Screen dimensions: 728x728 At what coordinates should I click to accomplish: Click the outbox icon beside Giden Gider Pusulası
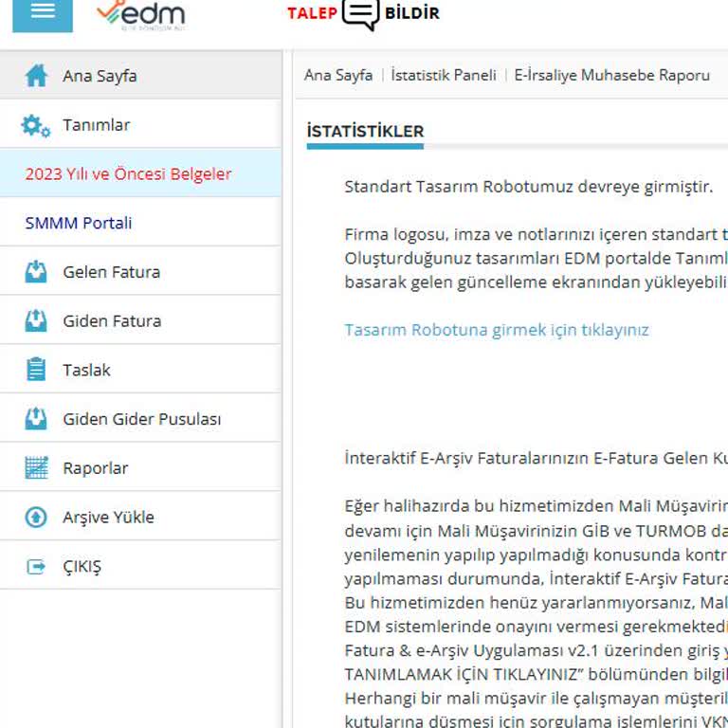(x=36, y=419)
